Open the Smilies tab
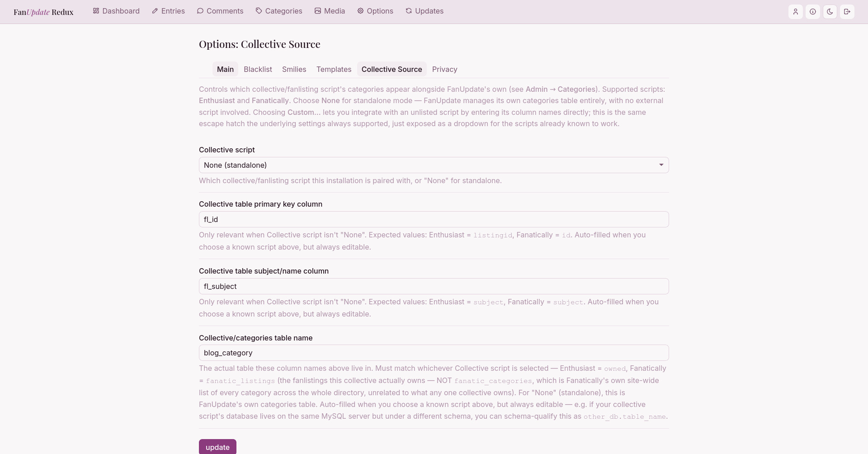The width and height of the screenshot is (868, 454). [294, 69]
